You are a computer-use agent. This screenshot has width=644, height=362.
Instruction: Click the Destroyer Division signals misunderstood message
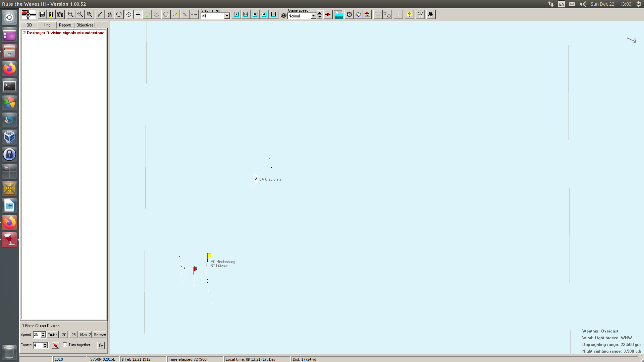pyautogui.click(x=64, y=33)
